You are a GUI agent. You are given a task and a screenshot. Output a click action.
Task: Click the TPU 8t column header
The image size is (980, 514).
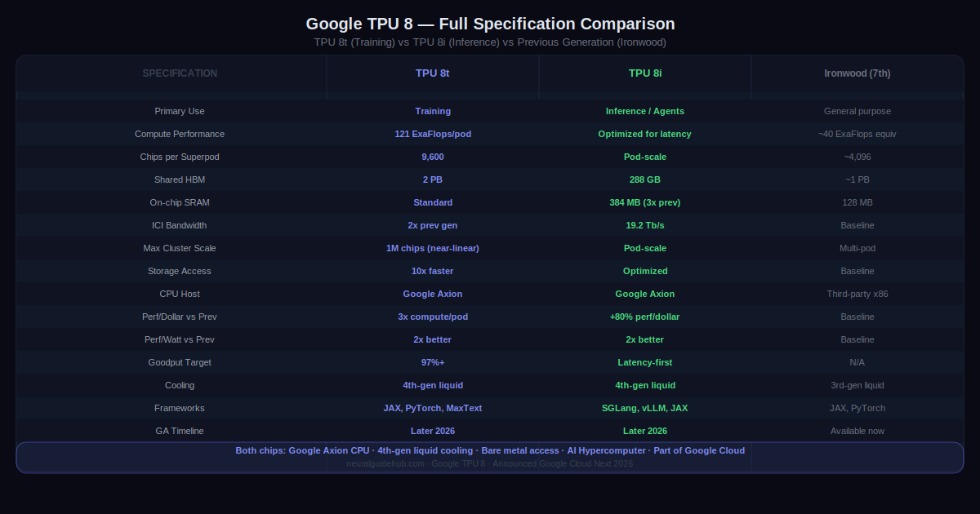click(432, 73)
